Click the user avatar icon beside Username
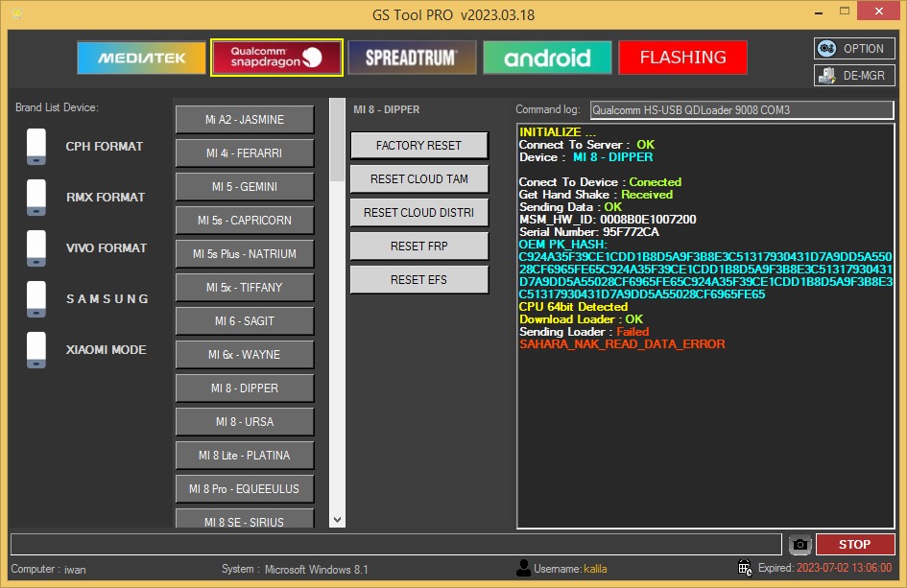Screen dimensions: 907x588 coord(523,568)
